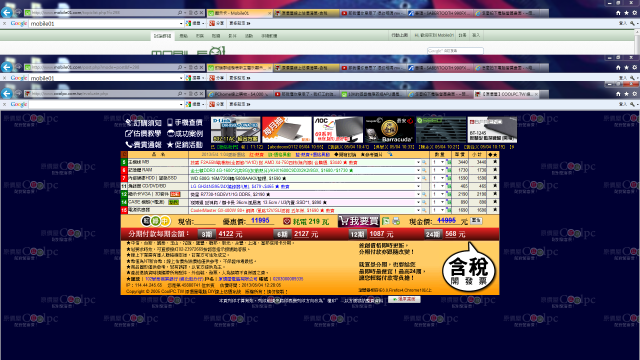Open product dropdown for VGA row

click(418, 194)
